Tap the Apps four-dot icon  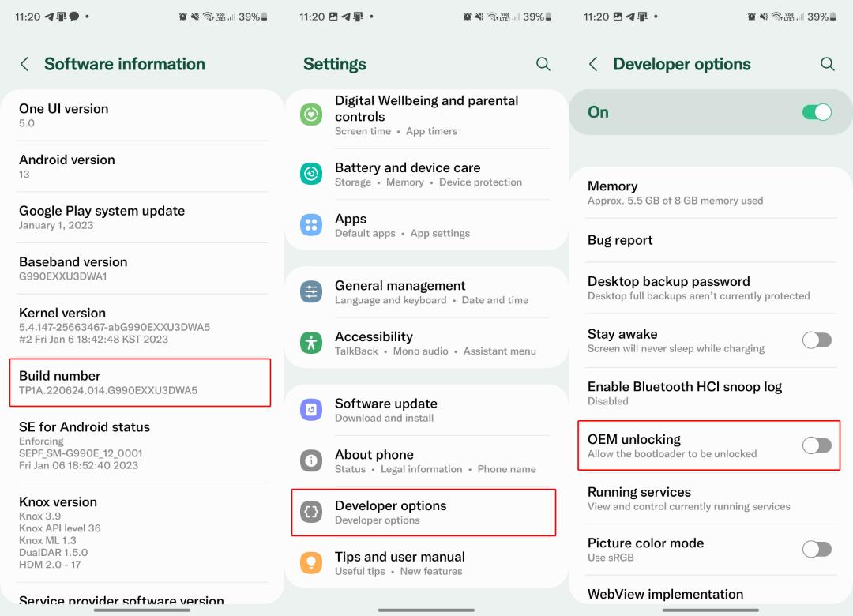coord(311,225)
